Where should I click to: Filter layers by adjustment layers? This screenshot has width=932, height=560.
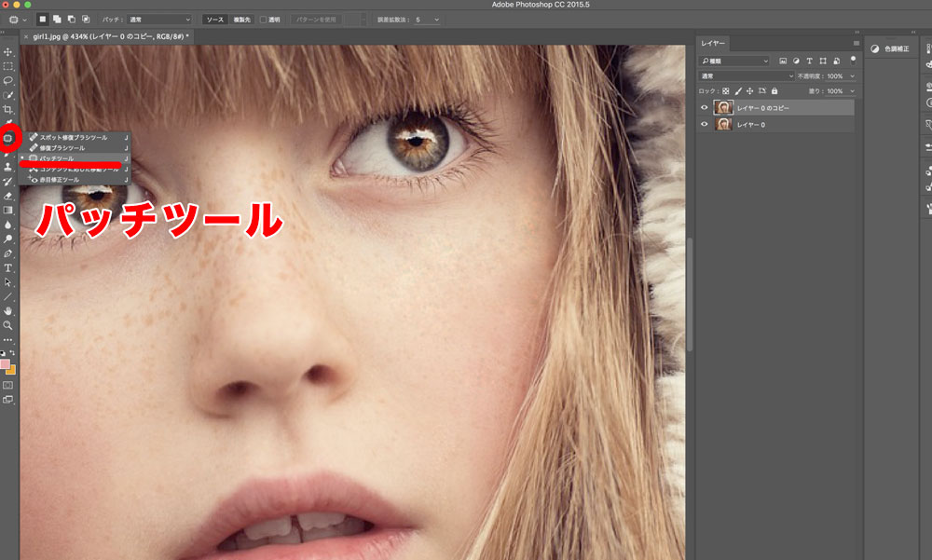click(x=797, y=61)
